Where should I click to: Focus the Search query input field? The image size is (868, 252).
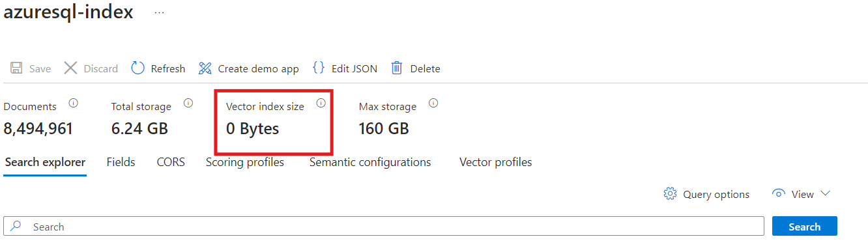coord(384,227)
